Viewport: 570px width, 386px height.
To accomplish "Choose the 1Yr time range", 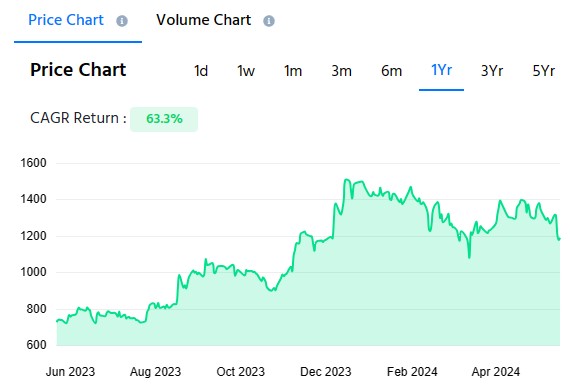I will [x=441, y=70].
